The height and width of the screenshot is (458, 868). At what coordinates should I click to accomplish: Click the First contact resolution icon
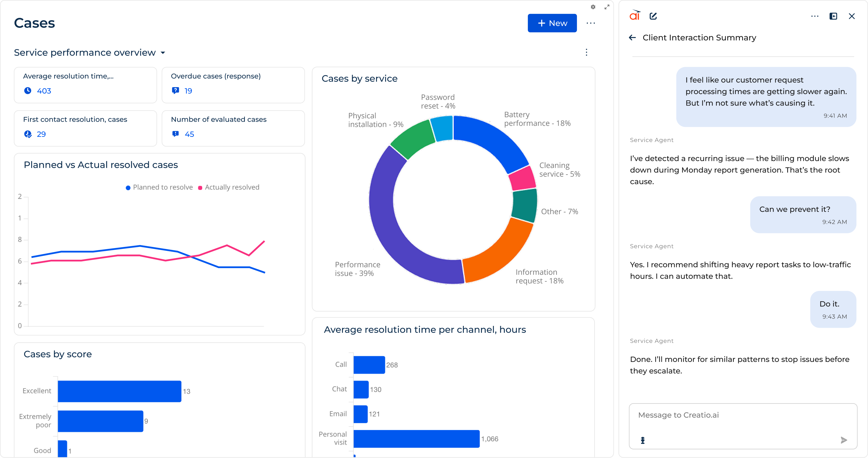(28, 134)
